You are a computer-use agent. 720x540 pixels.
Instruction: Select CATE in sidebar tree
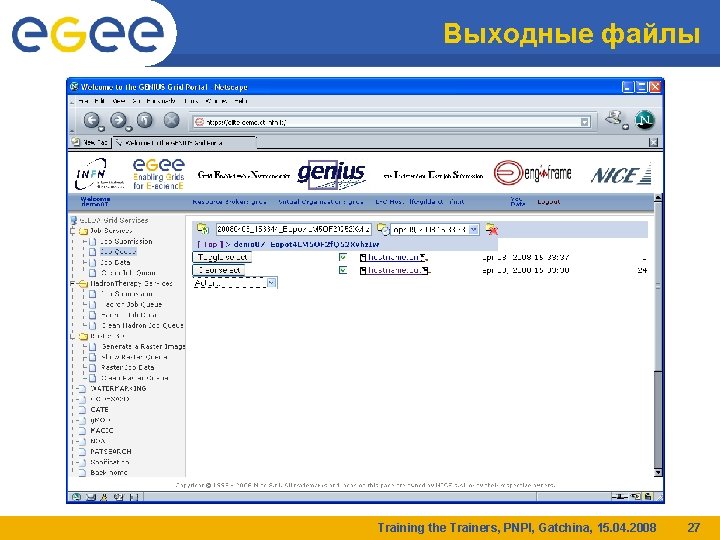click(99, 410)
